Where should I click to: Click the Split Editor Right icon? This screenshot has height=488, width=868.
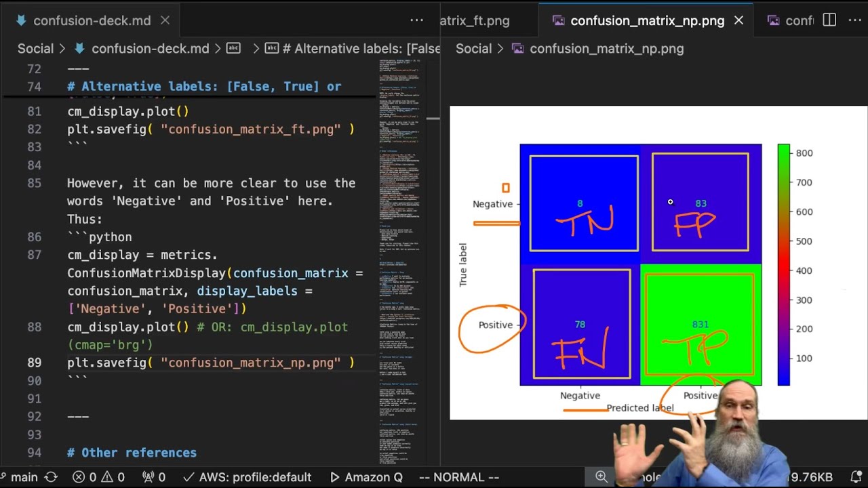pos(829,20)
